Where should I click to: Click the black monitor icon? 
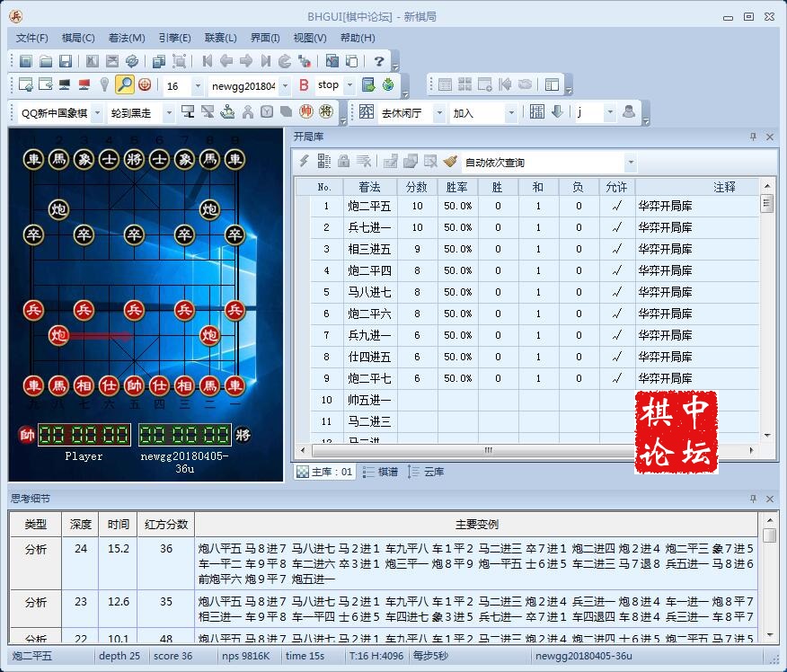coord(65,84)
